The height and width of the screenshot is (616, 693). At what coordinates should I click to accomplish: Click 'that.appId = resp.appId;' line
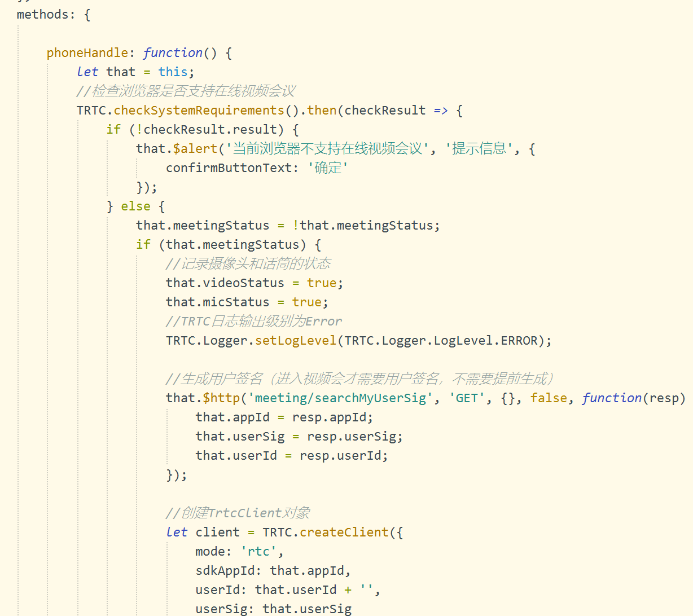284,417
